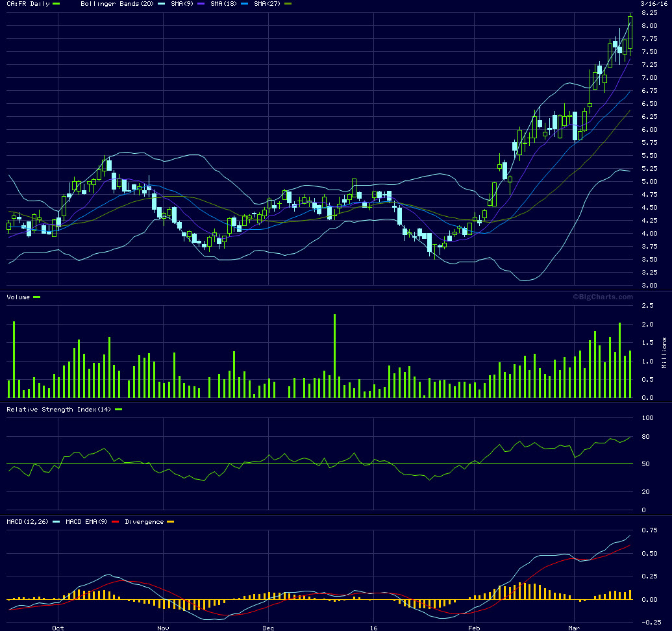This screenshot has height=631, width=672.
Task: Click the tallest volume bar in mid-December
Action: [335, 356]
